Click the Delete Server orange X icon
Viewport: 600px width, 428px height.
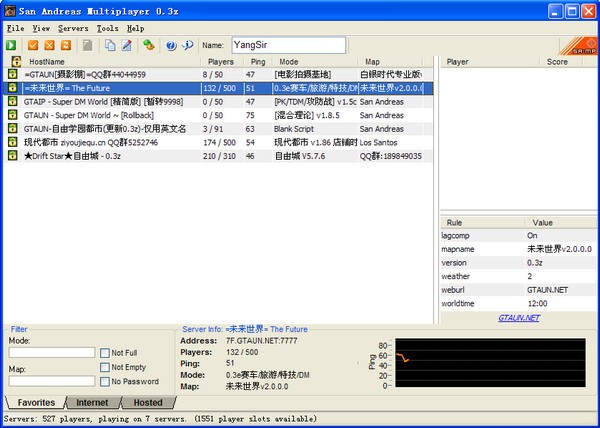49,45
